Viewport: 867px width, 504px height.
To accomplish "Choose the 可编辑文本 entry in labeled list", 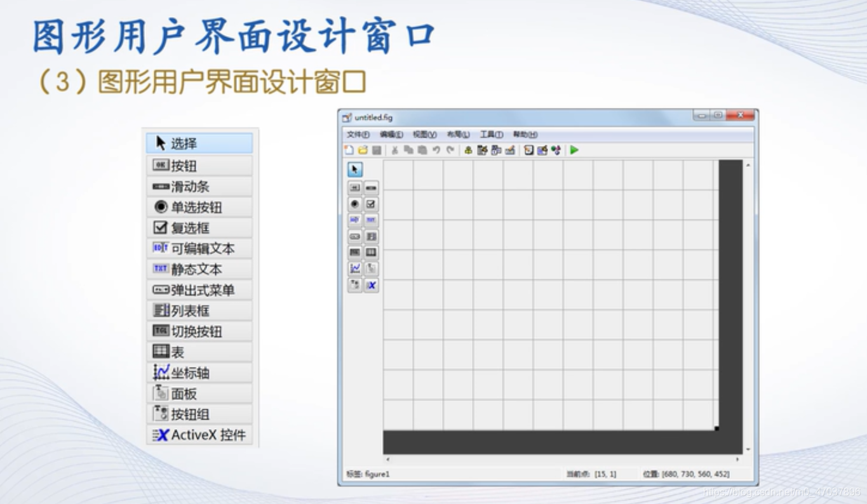I will coord(199,248).
